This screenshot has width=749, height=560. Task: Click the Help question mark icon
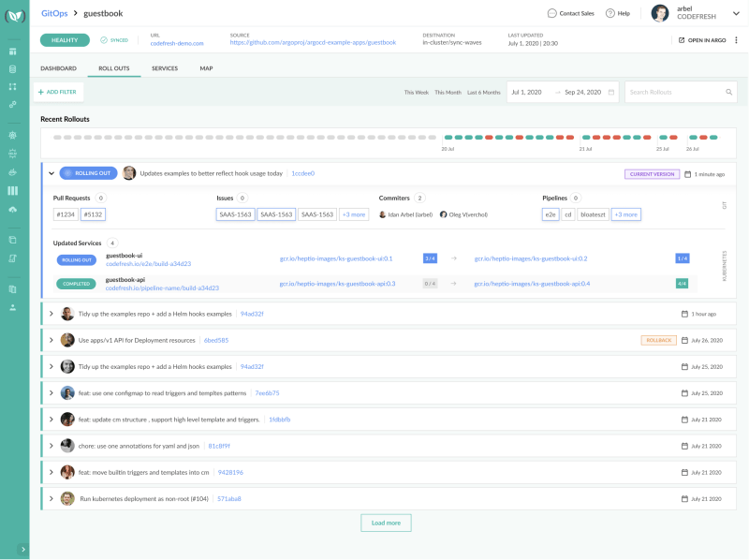click(x=610, y=13)
